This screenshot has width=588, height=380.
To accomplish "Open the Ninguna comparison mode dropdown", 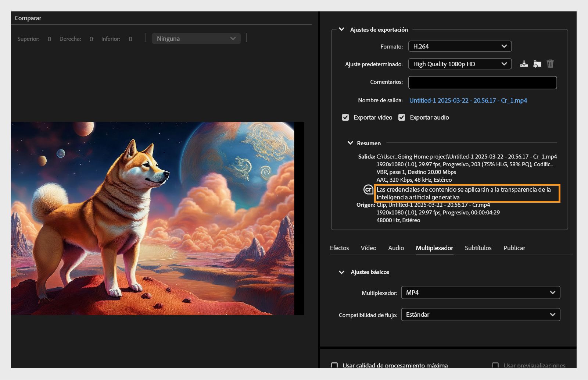I will tap(196, 38).
